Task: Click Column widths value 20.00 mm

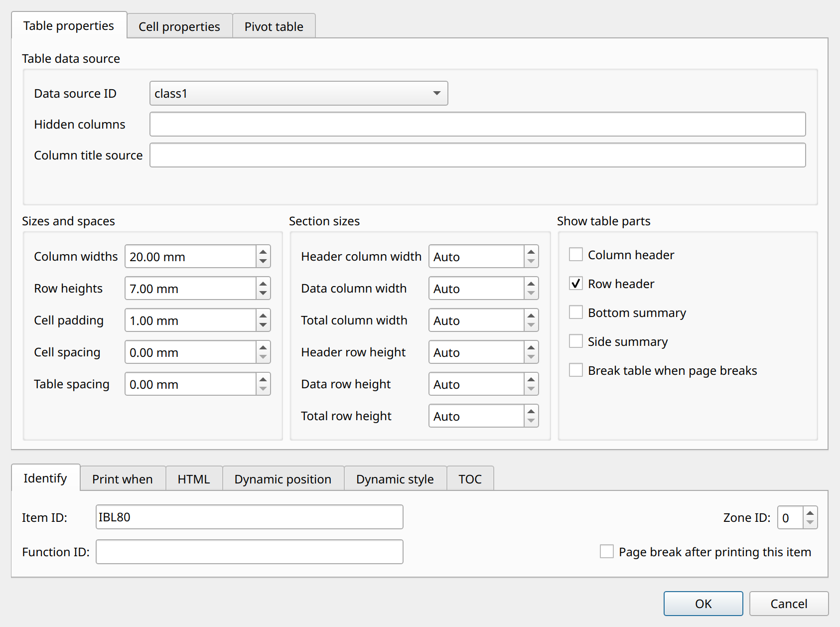Action: pyautogui.click(x=191, y=257)
